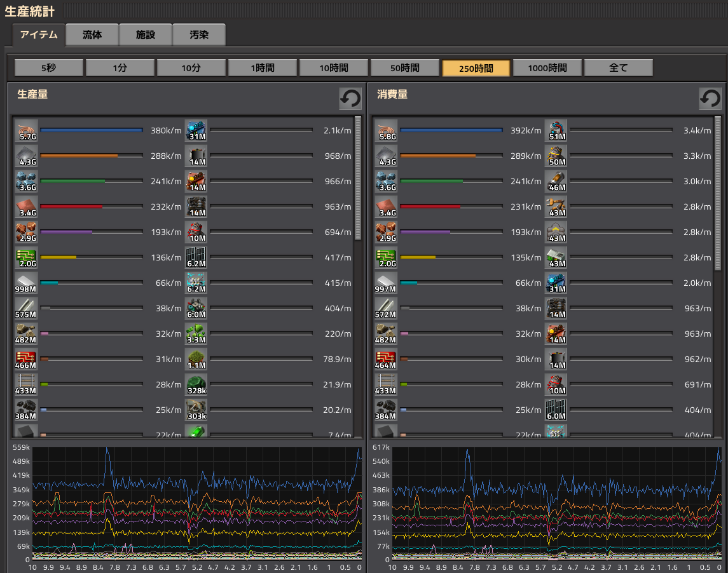Click the blue 380k/m production bar
The height and width of the screenshot is (573, 728).
point(92,130)
